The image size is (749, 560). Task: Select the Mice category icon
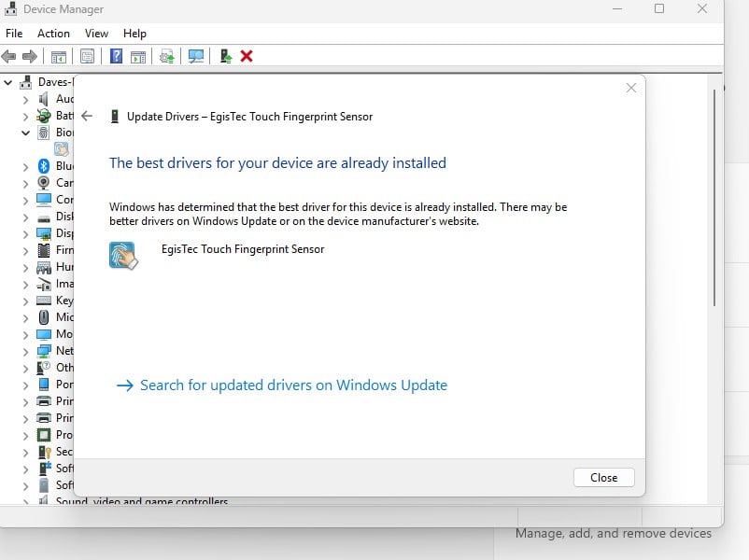[44, 317]
